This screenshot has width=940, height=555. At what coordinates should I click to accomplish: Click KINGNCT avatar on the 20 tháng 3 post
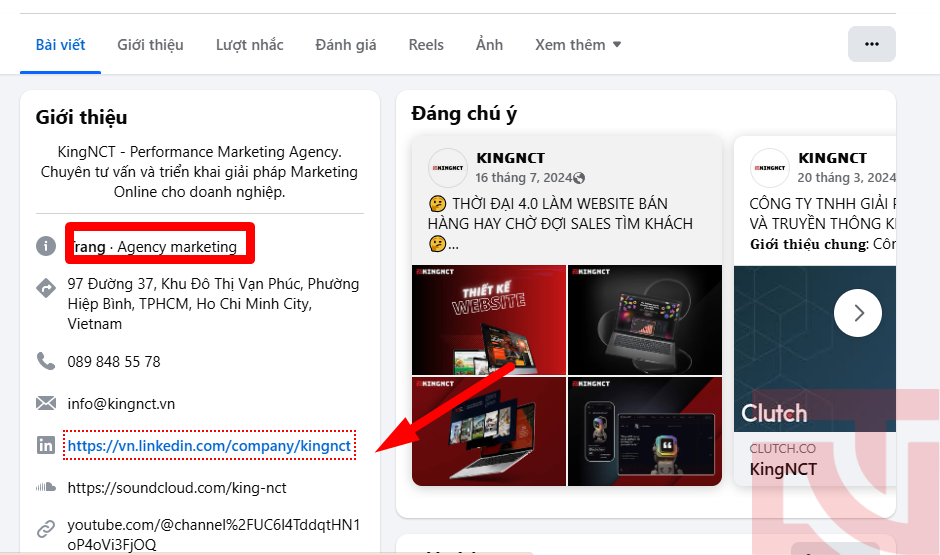click(770, 168)
